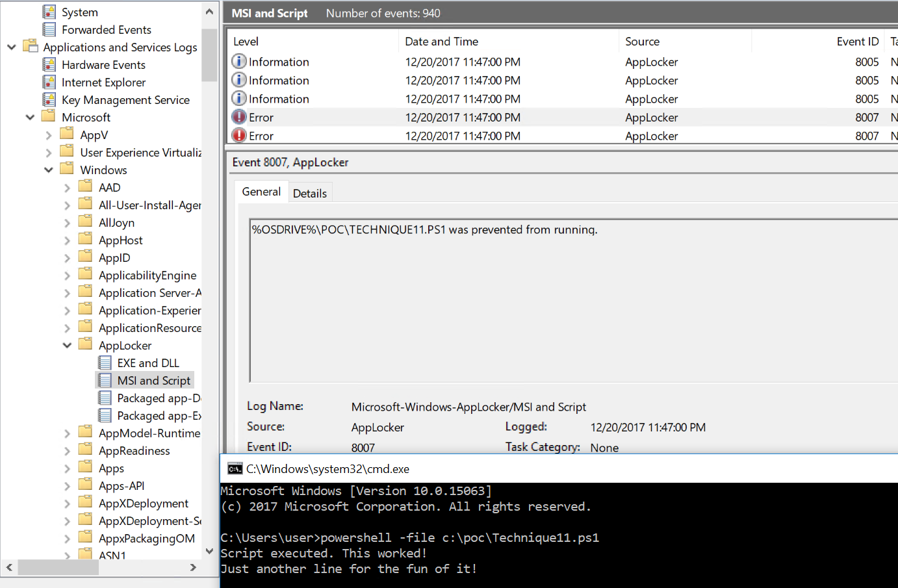Viewport: 898px width, 588px height.
Task: Expand the AppV folder
Action: (49, 134)
